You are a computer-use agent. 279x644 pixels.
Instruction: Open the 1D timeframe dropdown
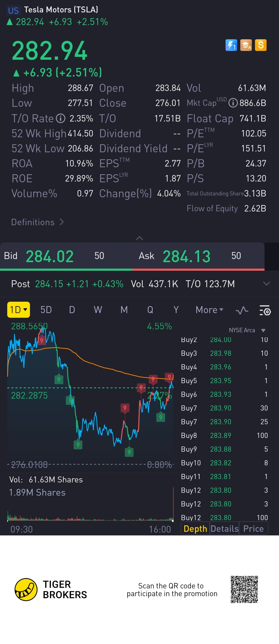18,310
